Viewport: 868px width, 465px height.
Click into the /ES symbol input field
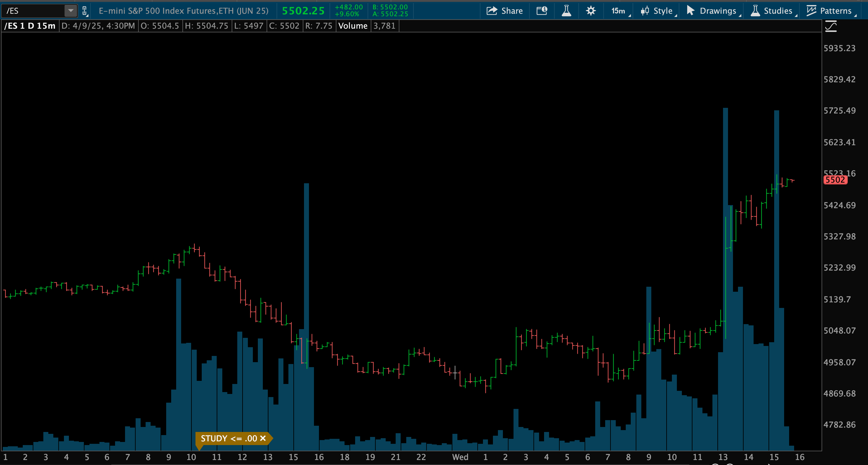(x=34, y=11)
